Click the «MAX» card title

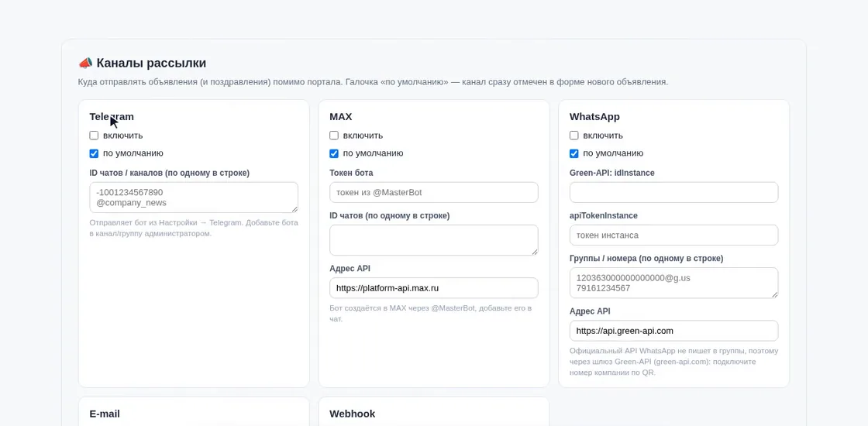click(x=340, y=117)
